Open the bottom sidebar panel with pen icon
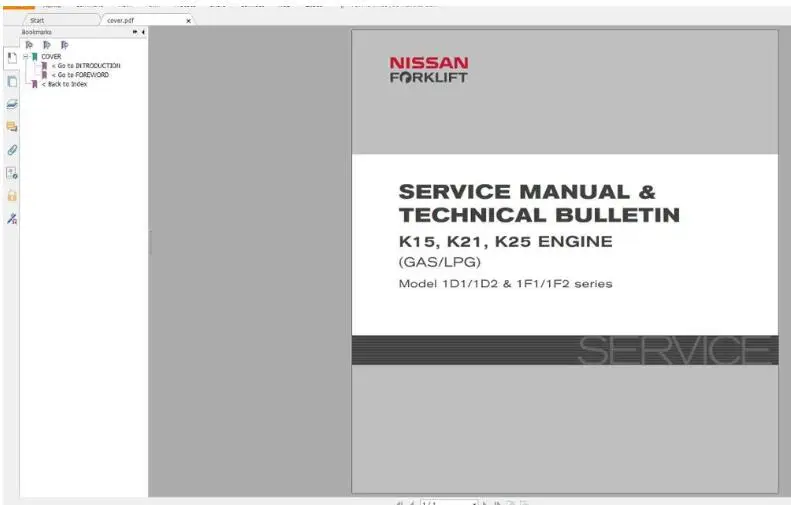Screen dimensions: 791x505 pos(12,219)
